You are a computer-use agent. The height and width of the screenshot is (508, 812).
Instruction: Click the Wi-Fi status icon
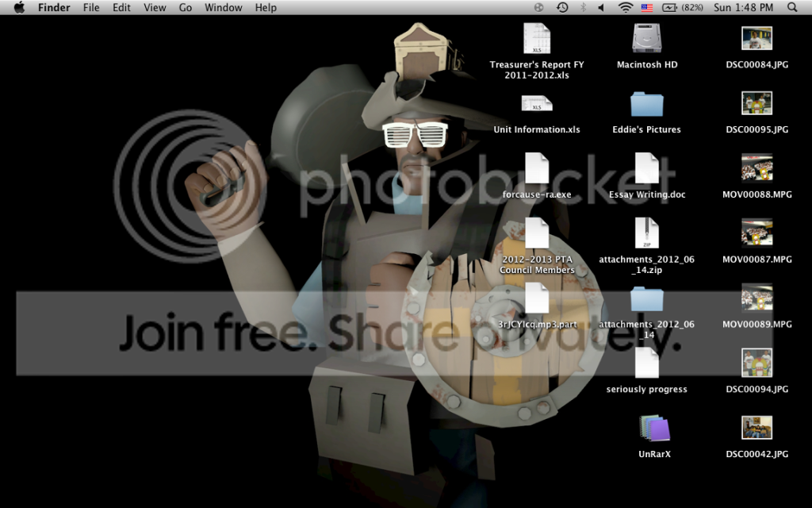pyautogui.click(x=626, y=7)
